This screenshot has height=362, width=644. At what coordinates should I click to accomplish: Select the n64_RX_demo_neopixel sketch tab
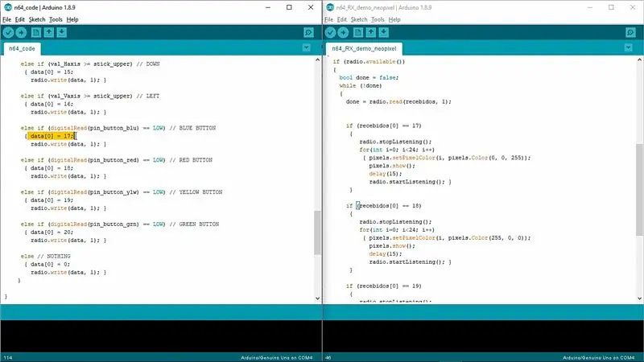pyautogui.click(x=364, y=48)
